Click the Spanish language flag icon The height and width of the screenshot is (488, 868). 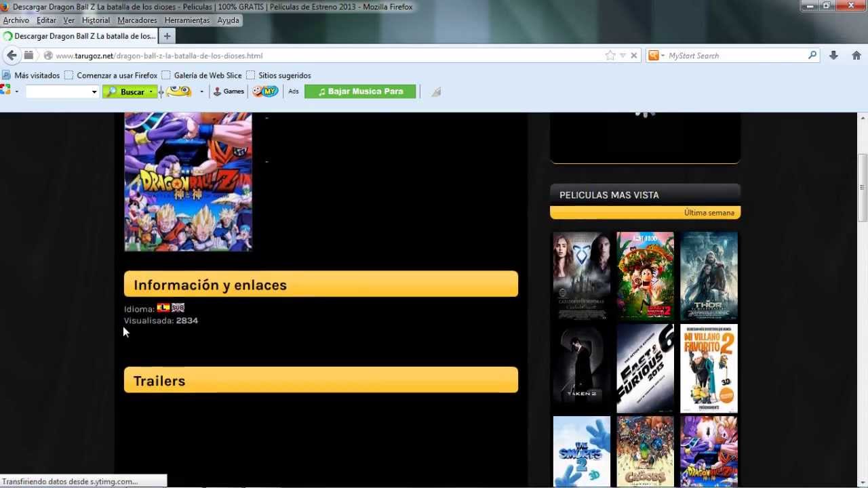[163, 308]
